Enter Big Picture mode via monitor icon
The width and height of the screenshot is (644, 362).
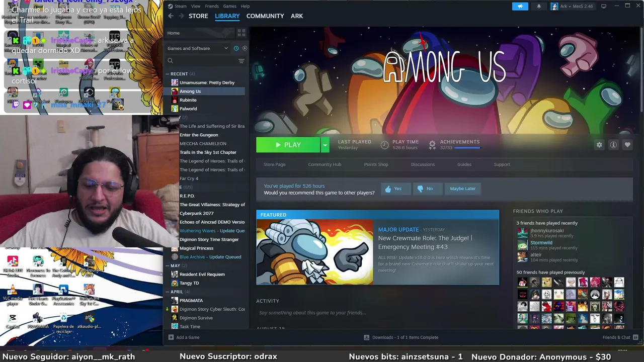pos(604,6)
